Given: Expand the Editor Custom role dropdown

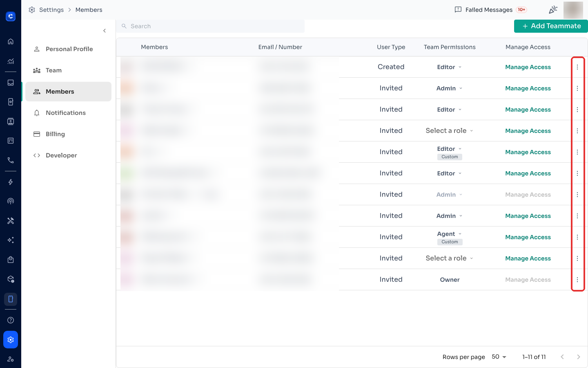Looking at the screenshot, I should pyautogui.click(x=450, y=149).
